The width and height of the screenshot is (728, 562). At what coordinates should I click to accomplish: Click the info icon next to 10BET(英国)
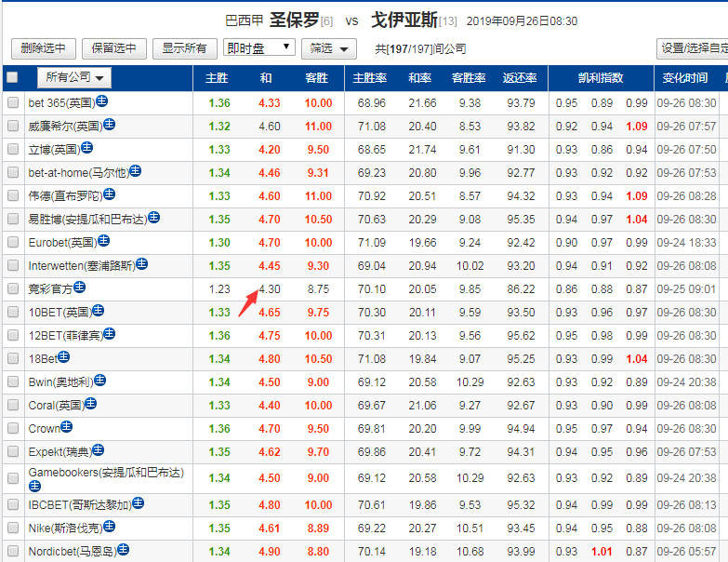pos(99,310)
